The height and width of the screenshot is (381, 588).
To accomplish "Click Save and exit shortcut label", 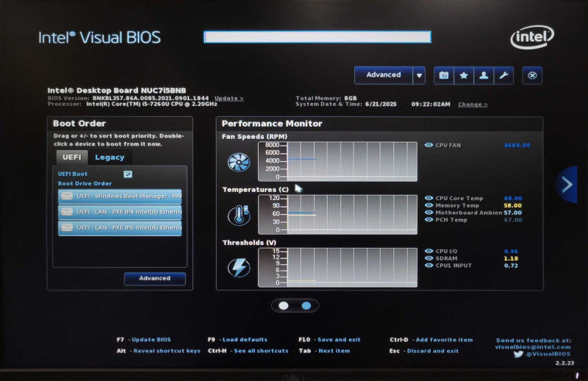I will pyautogui.click(x=339, y=339).
